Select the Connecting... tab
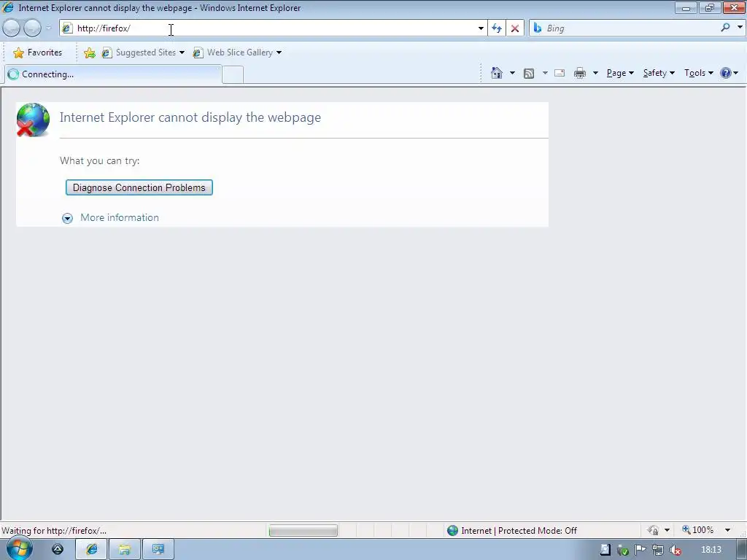 pyautogui.click(x=113, y=74)
